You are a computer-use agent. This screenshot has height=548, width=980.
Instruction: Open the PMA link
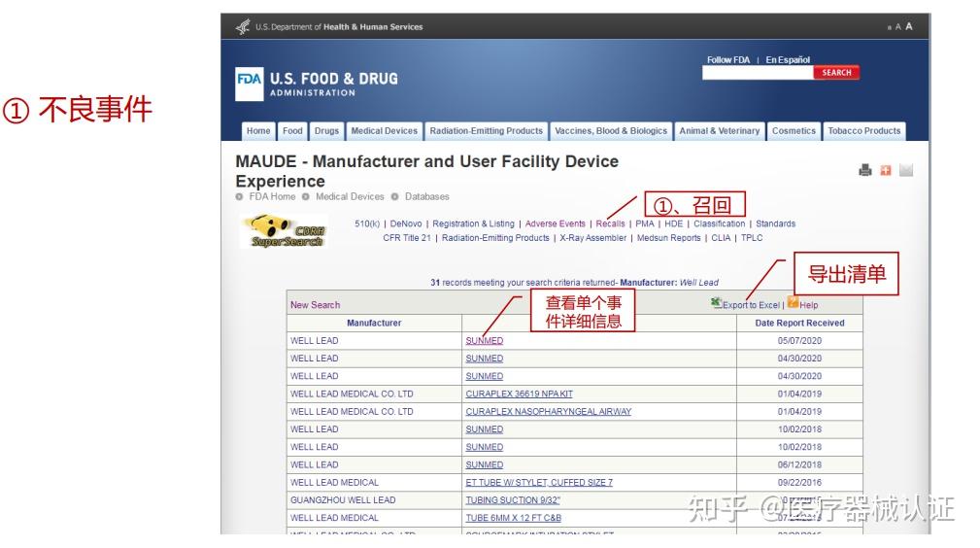(644, 223)
